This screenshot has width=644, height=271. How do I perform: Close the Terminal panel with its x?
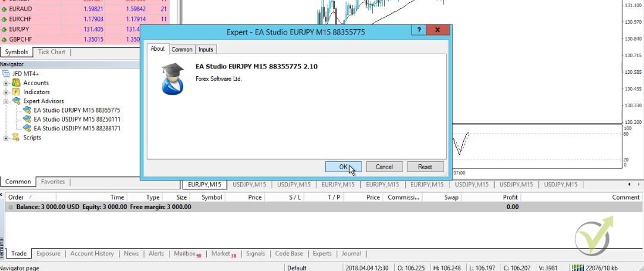[x=2, y=194]
